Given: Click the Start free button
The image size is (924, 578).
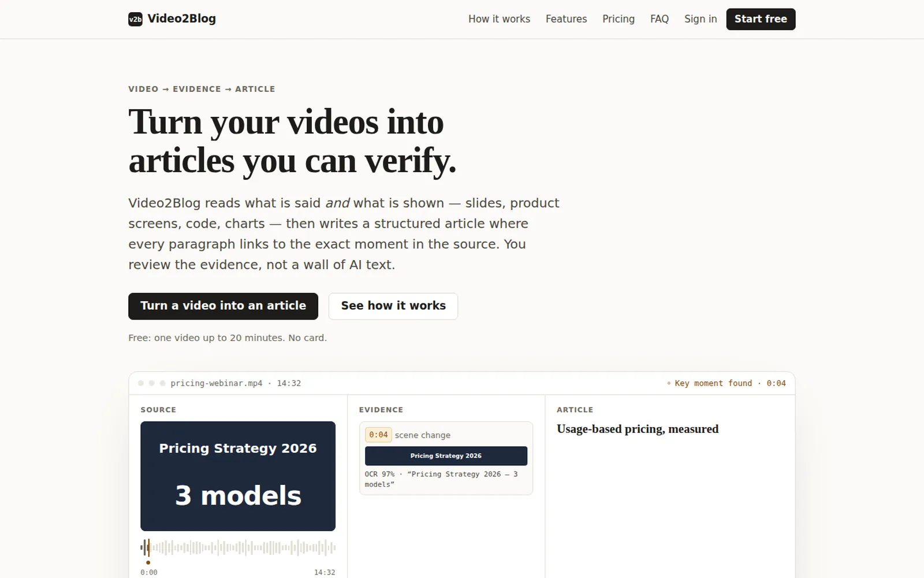Looking at the screenshot, I should (761, 19).
